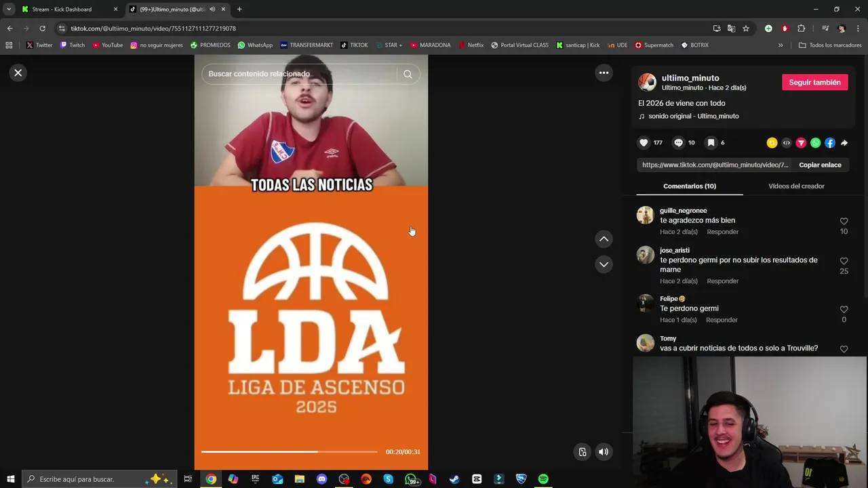Go to the next video with down arrow
The image size is (868, 488).
pyautogui.click(x=604, y=264)
